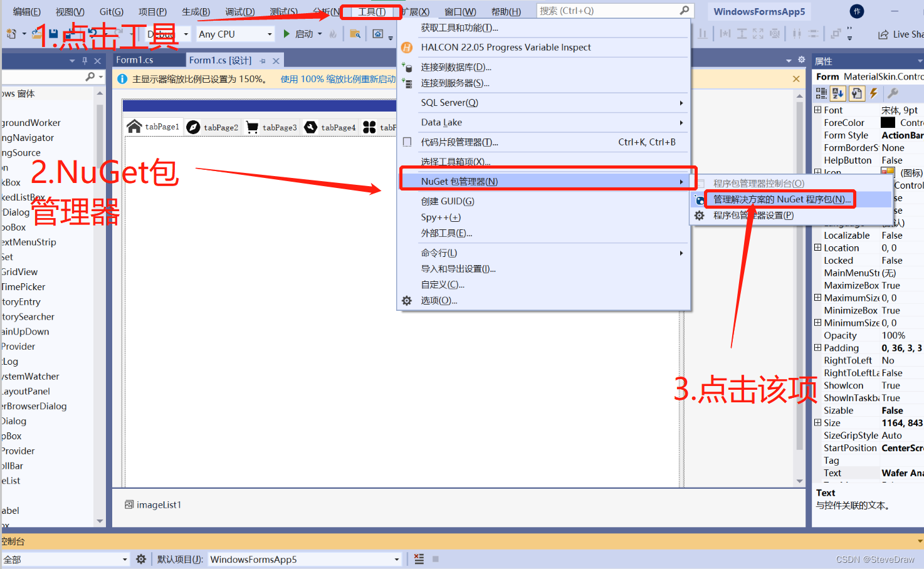Click the Sizable property value False

(x=892, y=410)
